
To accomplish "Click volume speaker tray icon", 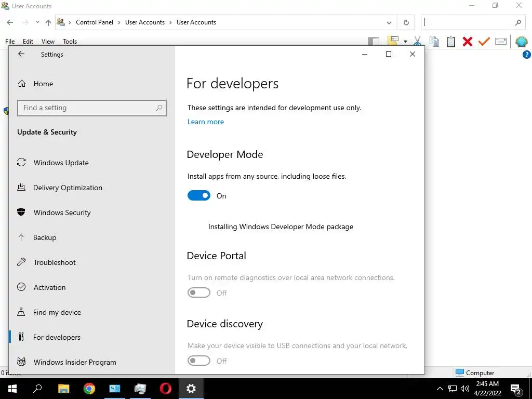I will (465, 389).
